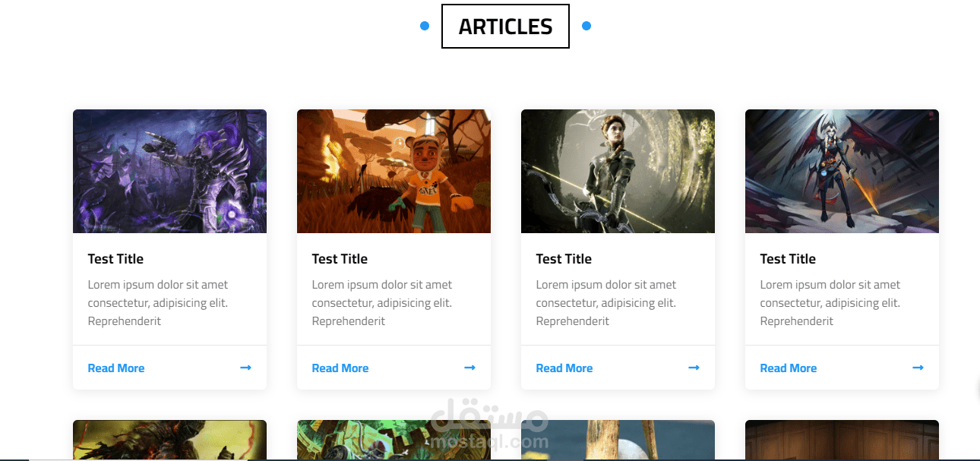This screenshot has width=980, height=461.
Task: View the forest archer woman thumbnail image
Action: 618,171
